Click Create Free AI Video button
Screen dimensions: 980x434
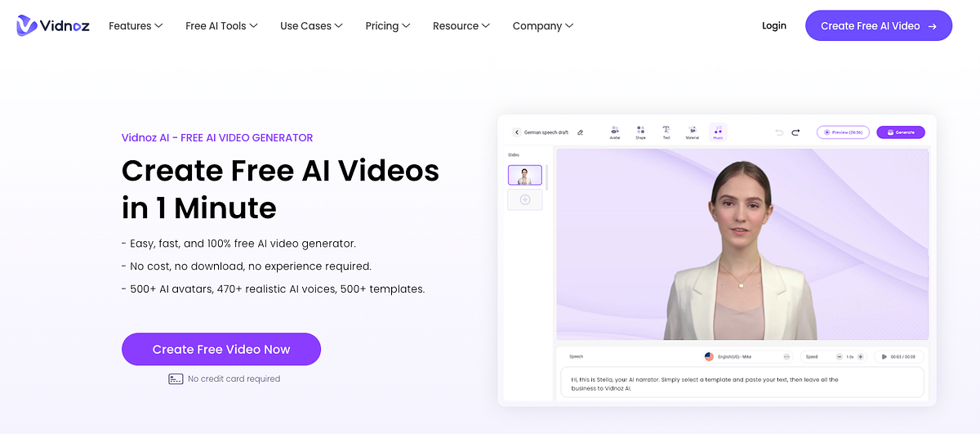[879, 25]
